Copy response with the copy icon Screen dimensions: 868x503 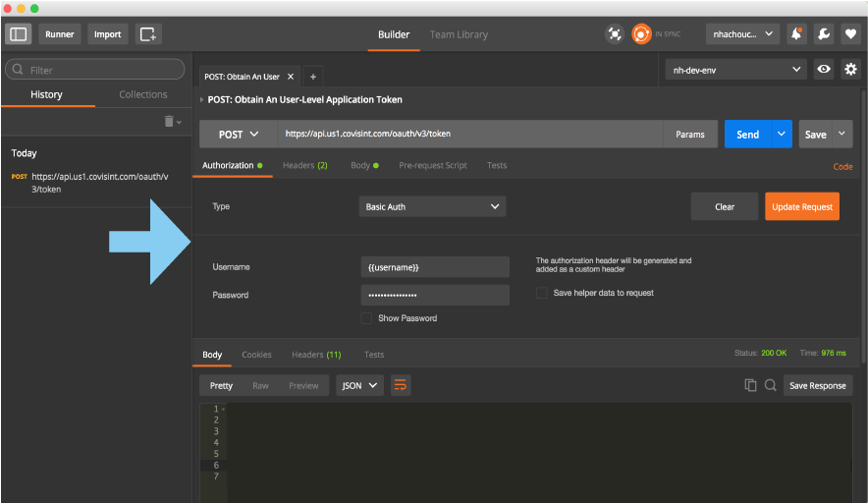750,385
